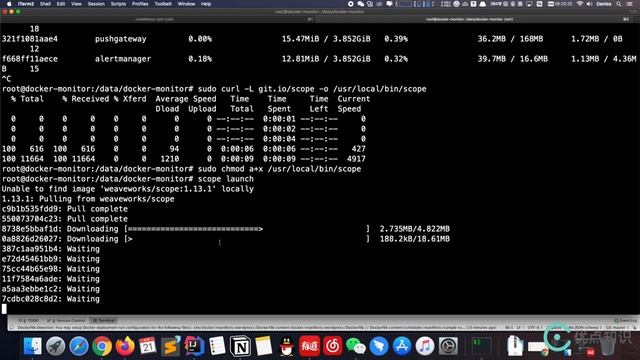
Task: Launch Google Chrome from the Dock
Action: coord(102,346)
